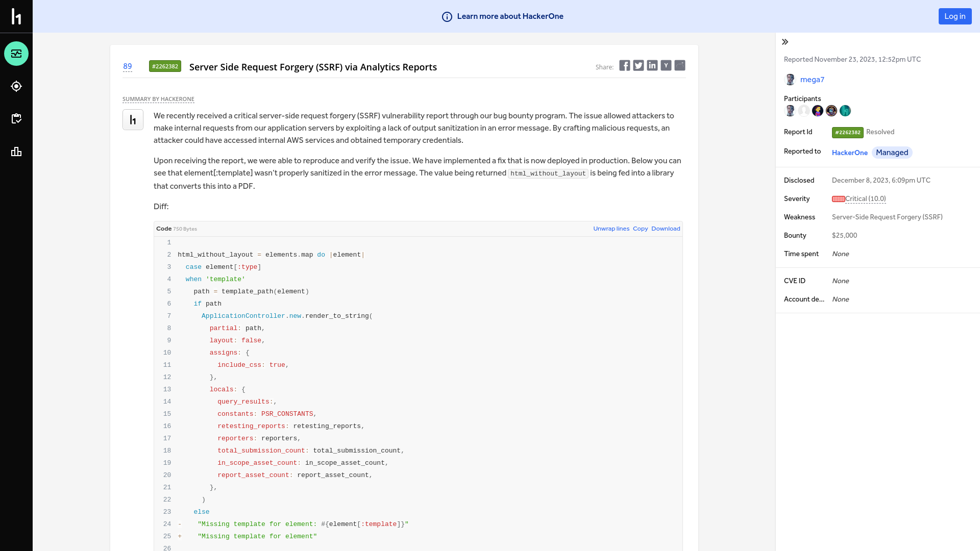Viewport: 980px width, 551px height.
Task: Click the truncated Account de... label
Action: pyautogui.click(x=804, y=299)
